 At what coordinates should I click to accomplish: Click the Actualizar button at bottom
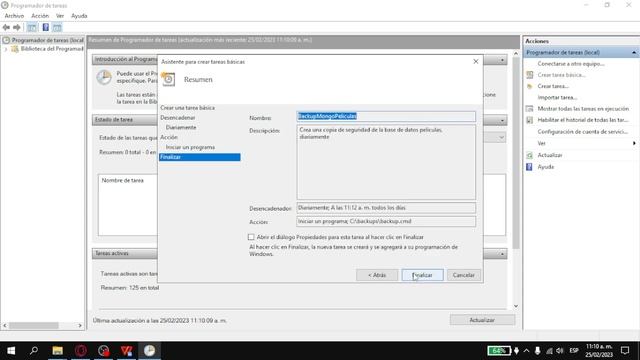(x=482, y=320)
